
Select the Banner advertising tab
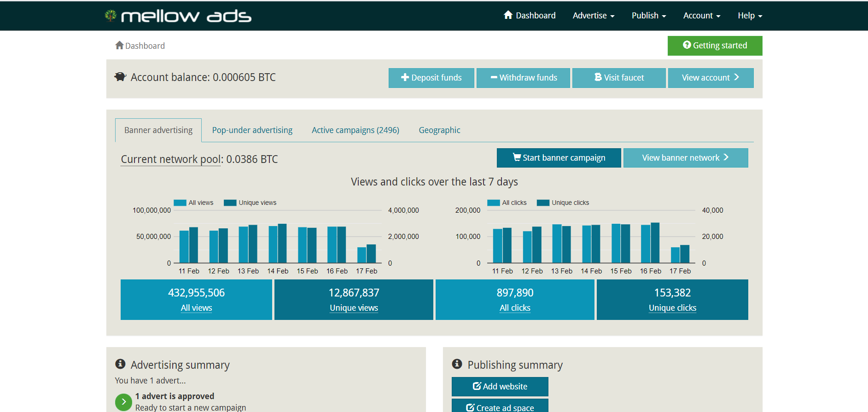158,130
